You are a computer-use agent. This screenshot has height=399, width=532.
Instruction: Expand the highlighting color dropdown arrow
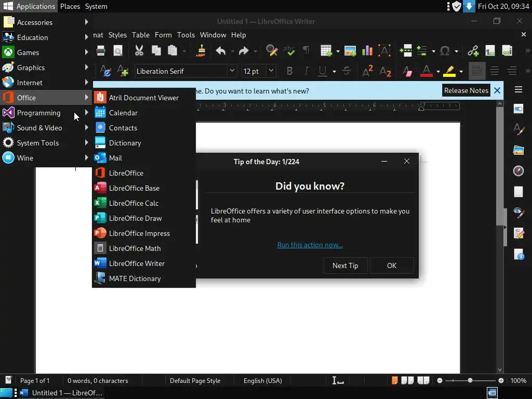tap(461, 72)
